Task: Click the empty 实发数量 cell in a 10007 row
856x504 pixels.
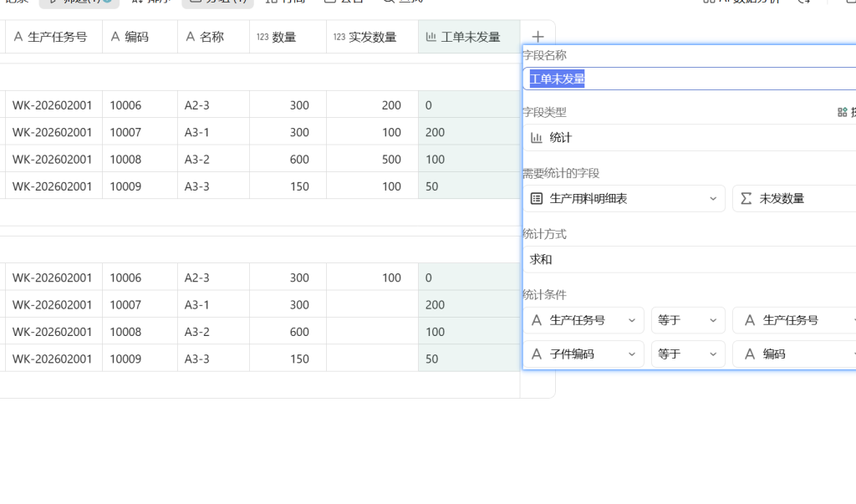Action: click(372, 305)
